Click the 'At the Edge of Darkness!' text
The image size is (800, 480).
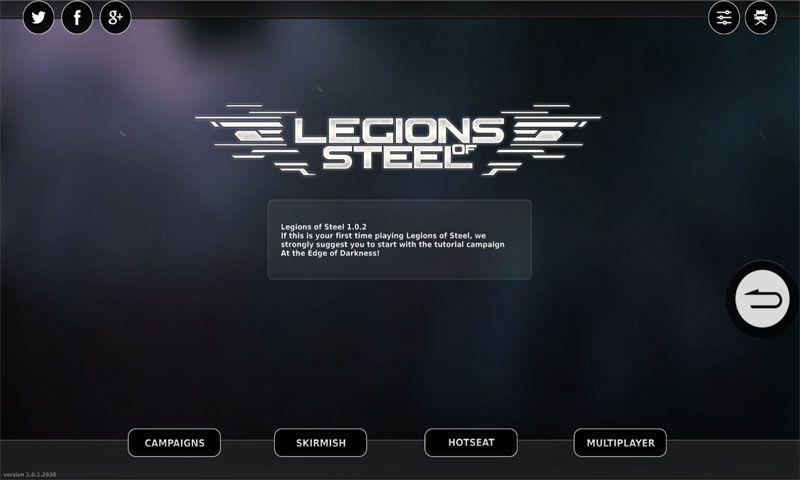[330, 253]
